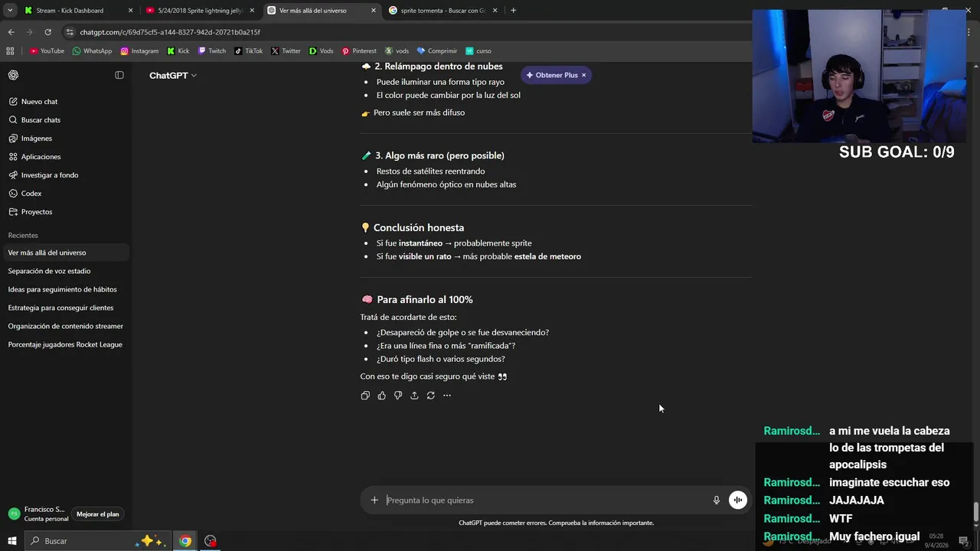Switch to Stream - Kick Dashboard tab
This screenshot has width=980, height=551.
(x=77, y=11)
